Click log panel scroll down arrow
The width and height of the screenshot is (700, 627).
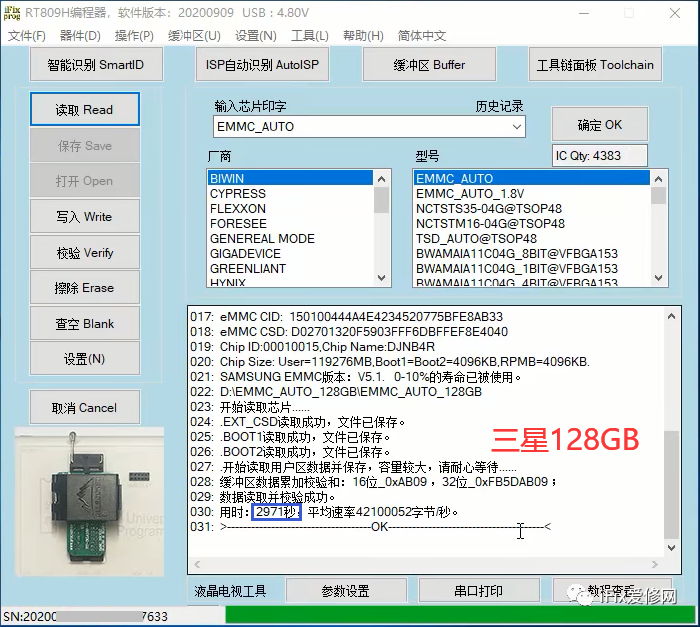click(671, 548)
